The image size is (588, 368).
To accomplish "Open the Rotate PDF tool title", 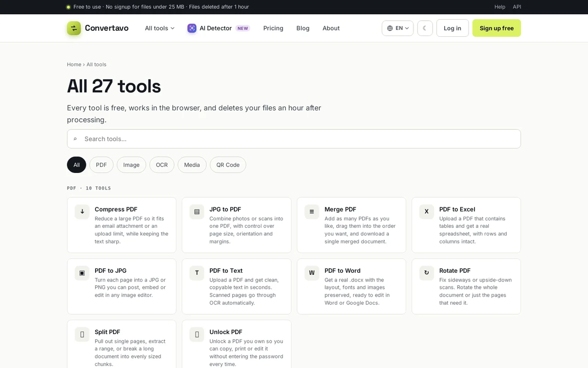I will tap(455, 270).
